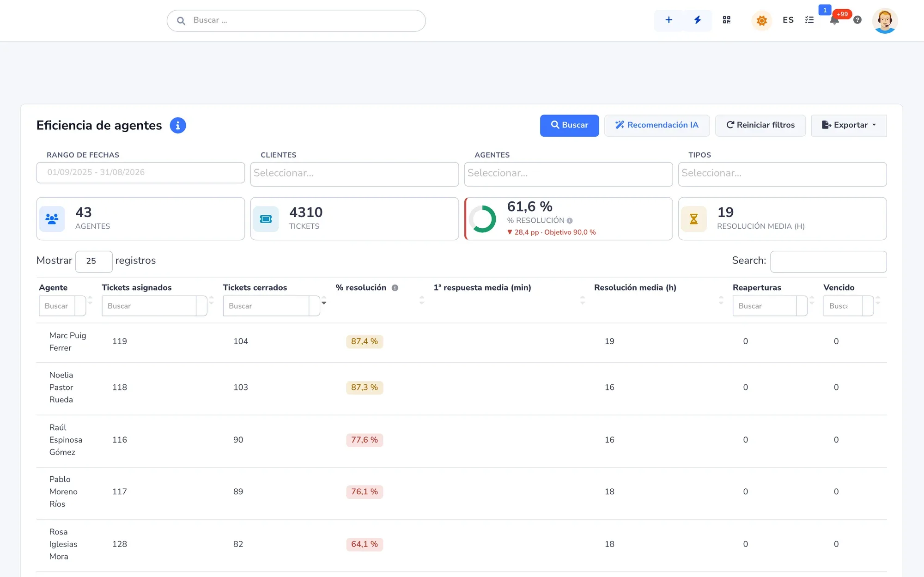
Task: Click the top Buscar search field
Action: click(296, 21)
